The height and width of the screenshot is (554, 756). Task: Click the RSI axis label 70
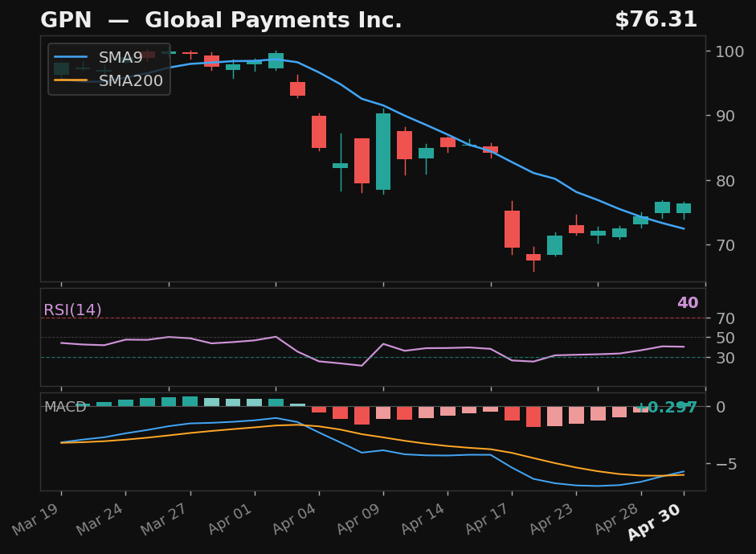click(x=725, y=318)
